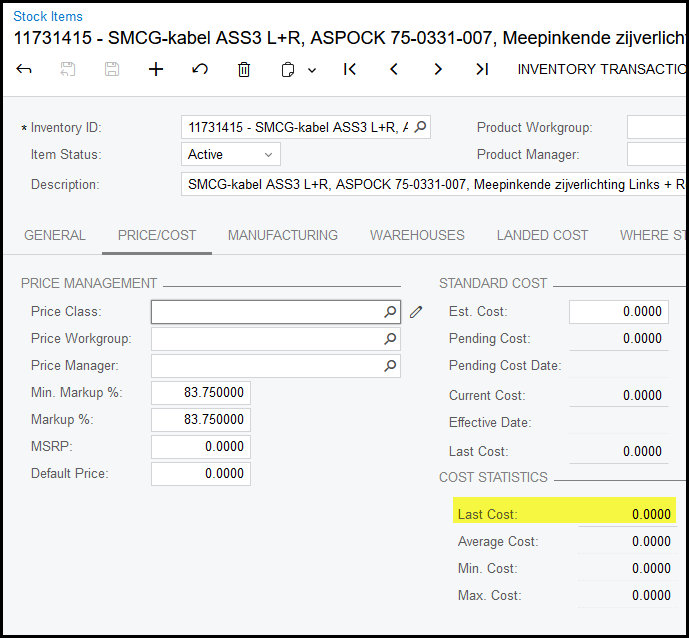This screenshot has height=638, width=689.
Task: Navigate to the next record
Action: coord(438,69)
